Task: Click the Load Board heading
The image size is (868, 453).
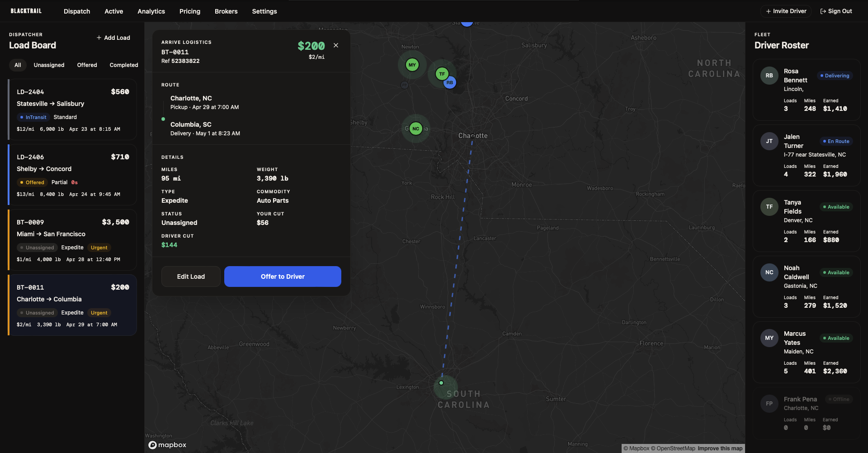Action: point(33,45)
